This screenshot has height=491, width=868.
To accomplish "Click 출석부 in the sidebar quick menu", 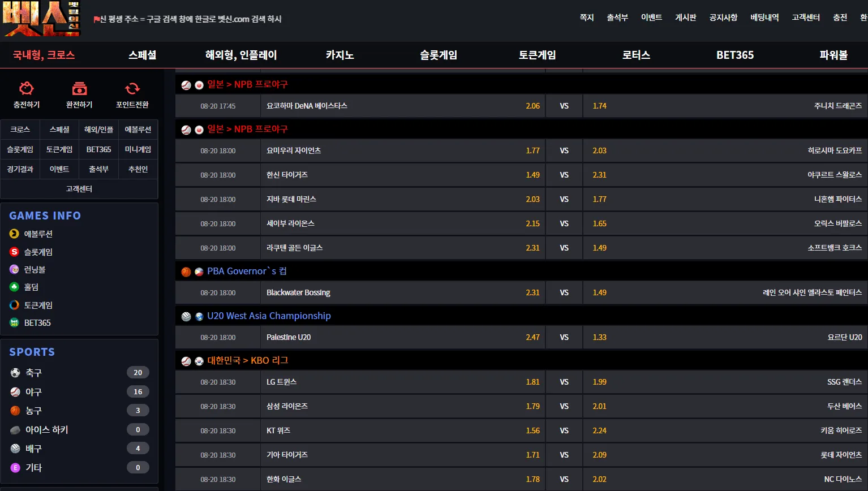I will pos(99,169).
